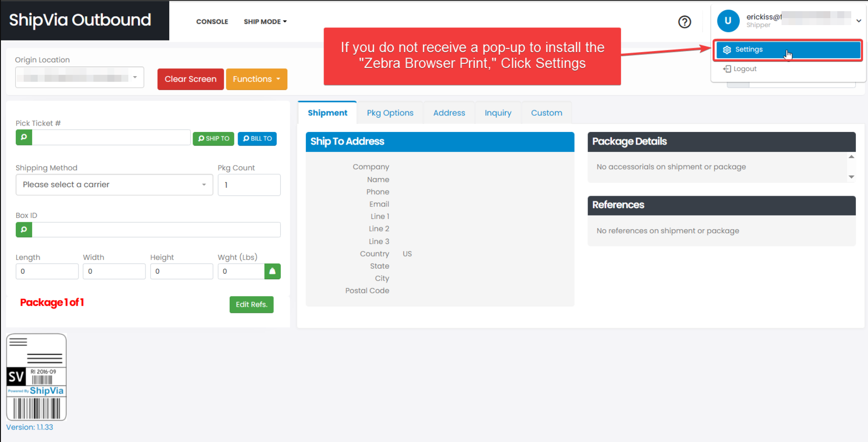The height and width of the screenshot is (442, 868).
Task: Focus the Width input field
Action: coord(114,271)
